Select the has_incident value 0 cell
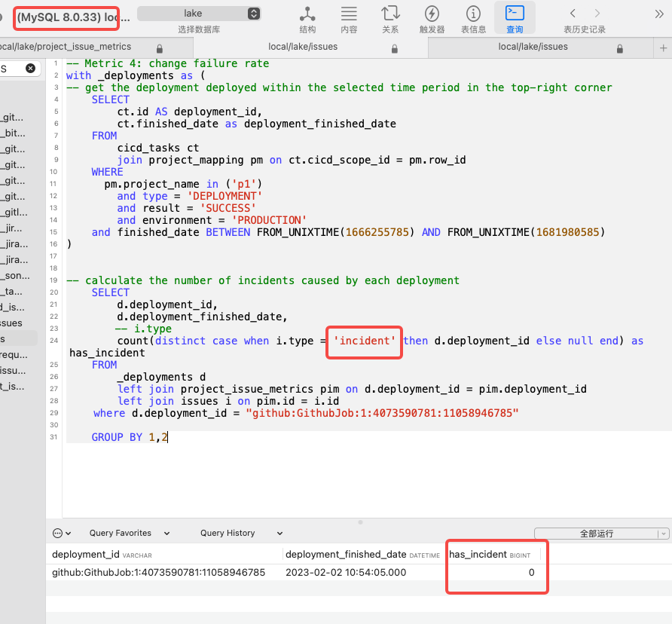 click(531, 573)
